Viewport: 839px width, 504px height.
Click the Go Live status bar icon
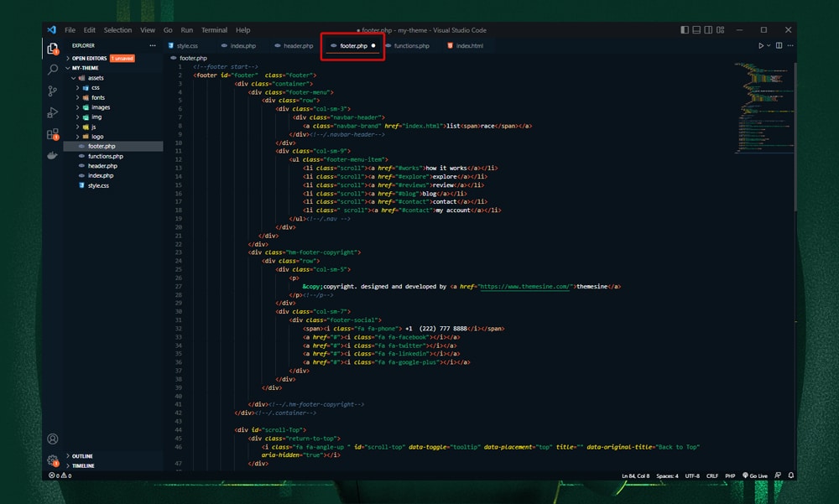[x=755, y=475]
